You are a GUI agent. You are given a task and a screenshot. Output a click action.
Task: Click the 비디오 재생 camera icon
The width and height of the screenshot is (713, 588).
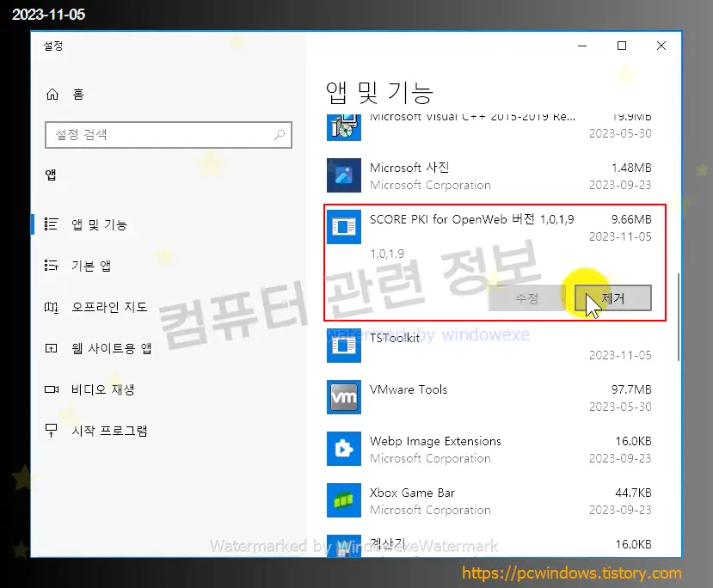tap(52, 389)
